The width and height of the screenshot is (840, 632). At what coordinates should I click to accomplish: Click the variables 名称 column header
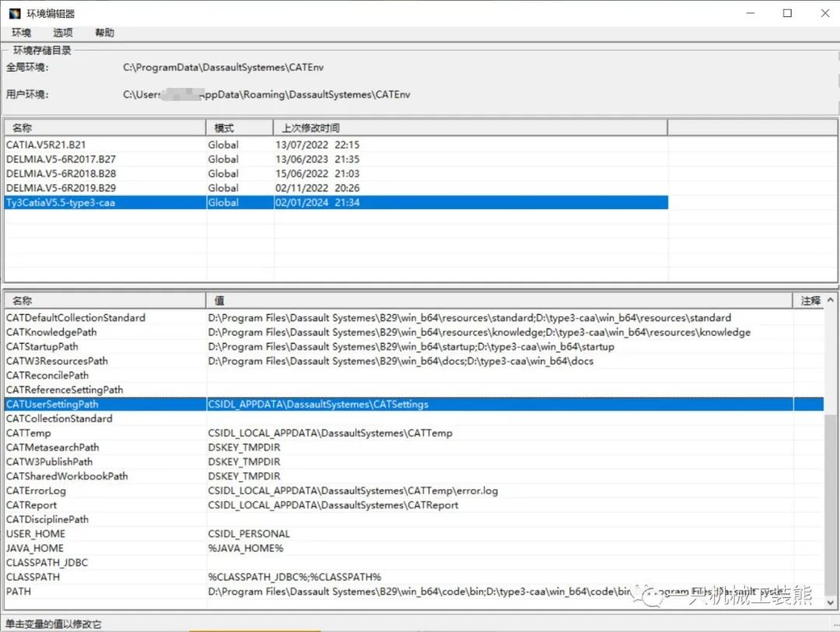click(105, 301)
